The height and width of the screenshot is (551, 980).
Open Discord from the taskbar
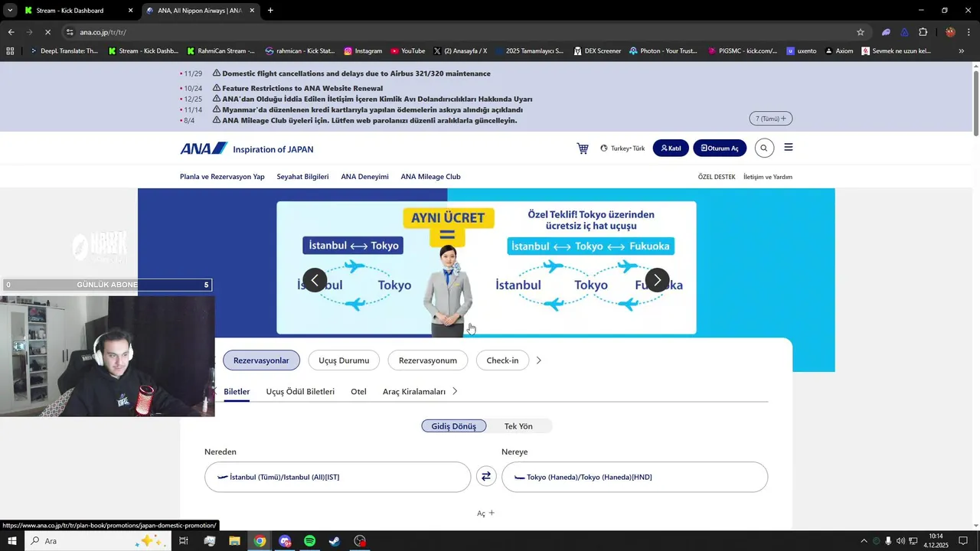pos(285,541)
